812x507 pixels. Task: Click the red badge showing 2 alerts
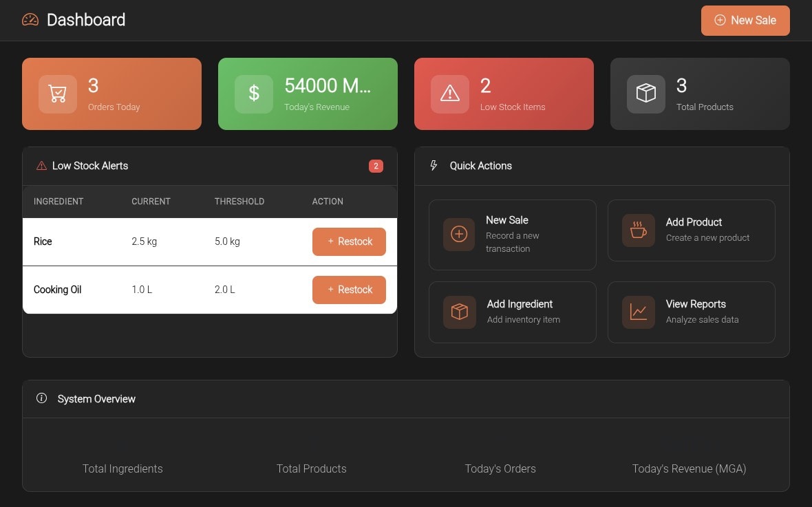pyautogui.click(x=376, y=166)
